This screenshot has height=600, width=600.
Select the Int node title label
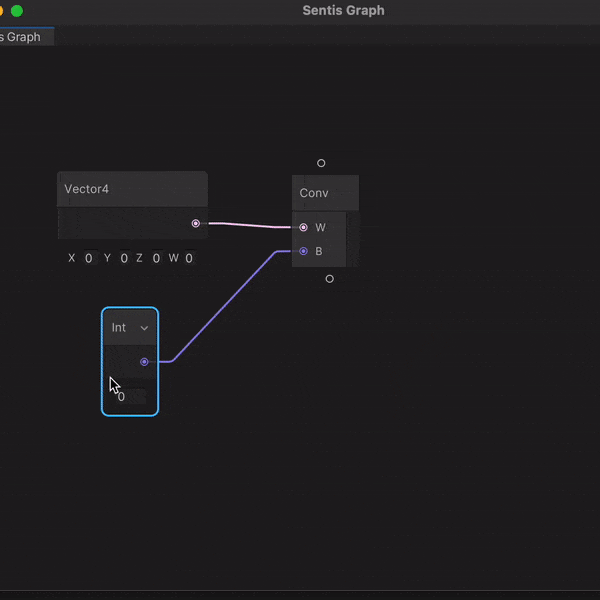pyautogui.click(x=119, y=328)
